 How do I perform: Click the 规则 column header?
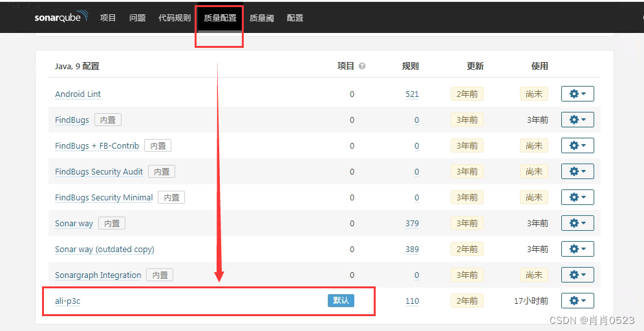[411, 66]
